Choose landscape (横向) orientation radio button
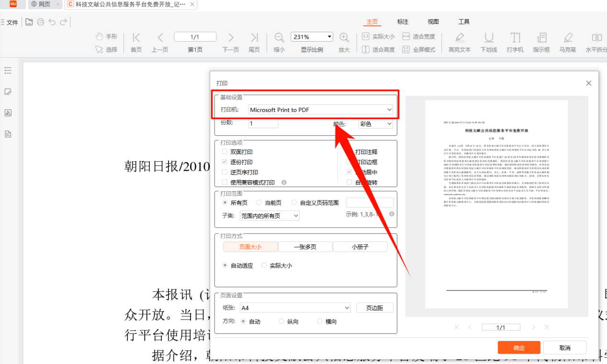 coord(320,322)
